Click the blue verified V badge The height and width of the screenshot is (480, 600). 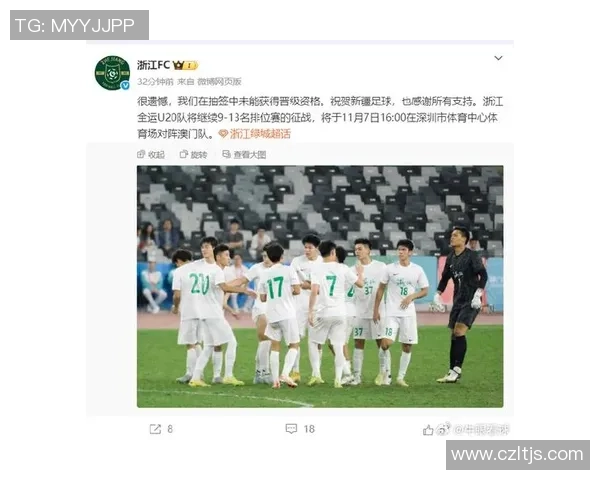125,86
